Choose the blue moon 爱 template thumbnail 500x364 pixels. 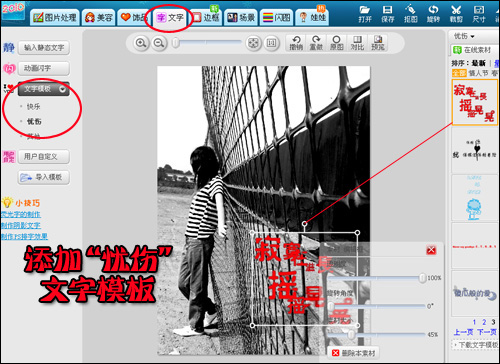[x=475, y=293]
